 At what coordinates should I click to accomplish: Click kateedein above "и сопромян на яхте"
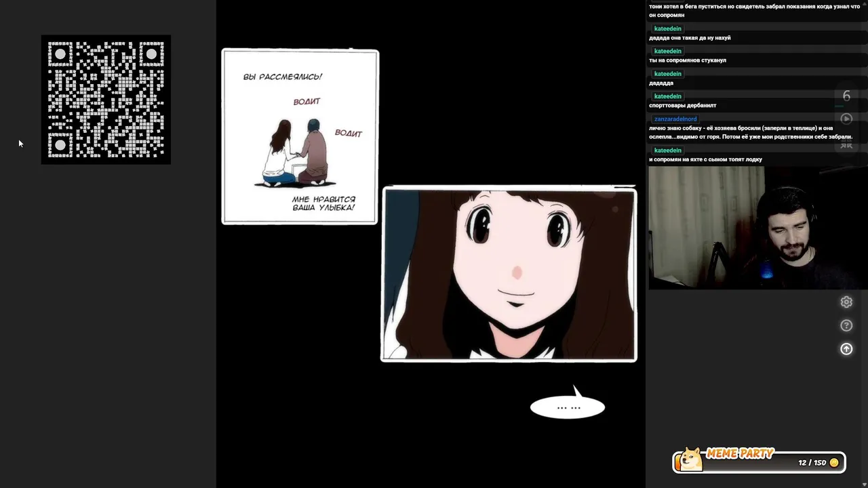[x=668, y=150]
